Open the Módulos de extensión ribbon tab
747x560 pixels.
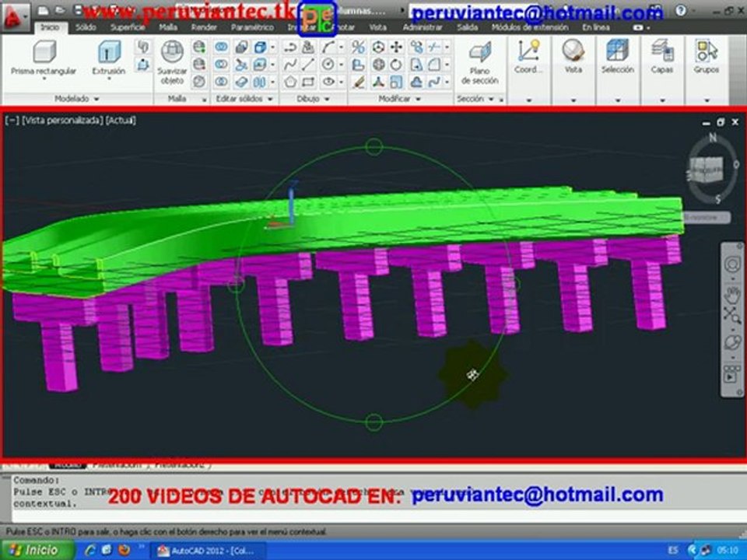(530, 28)
